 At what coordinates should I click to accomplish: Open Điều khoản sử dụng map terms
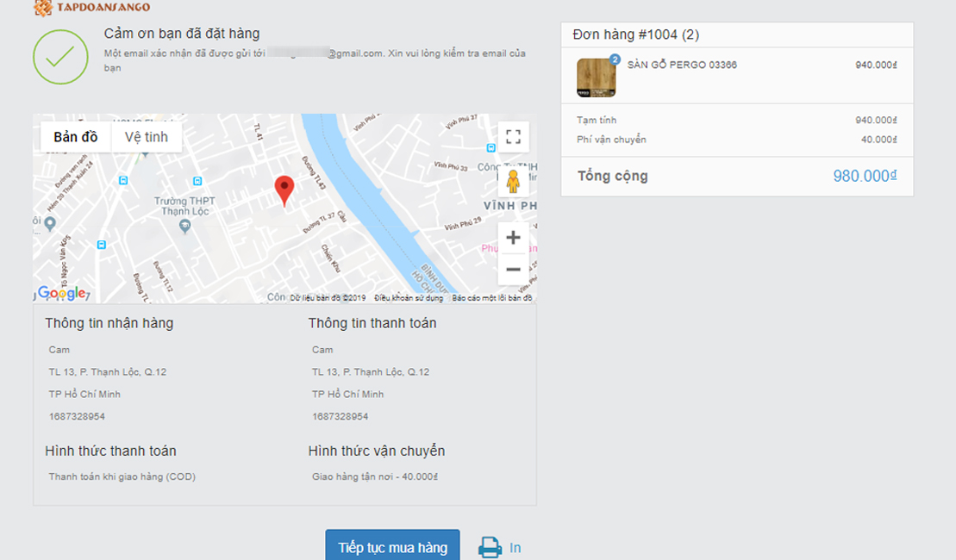(x=409, y=298)
